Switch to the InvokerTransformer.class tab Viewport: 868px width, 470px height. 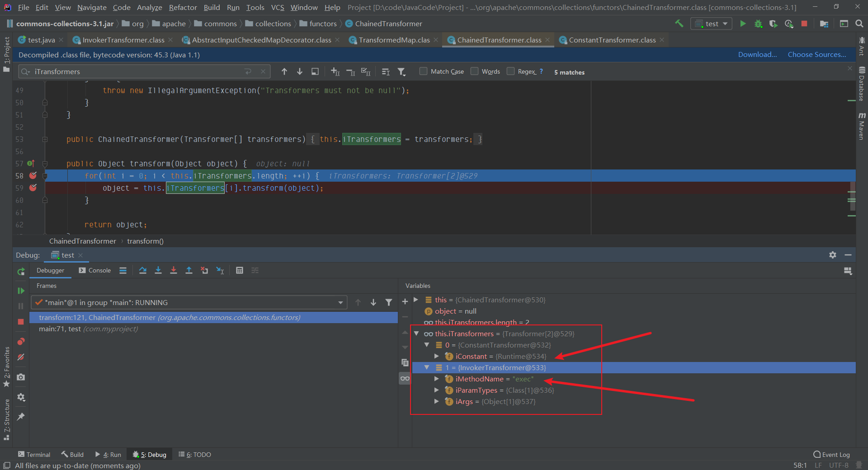tap(123, 40)
